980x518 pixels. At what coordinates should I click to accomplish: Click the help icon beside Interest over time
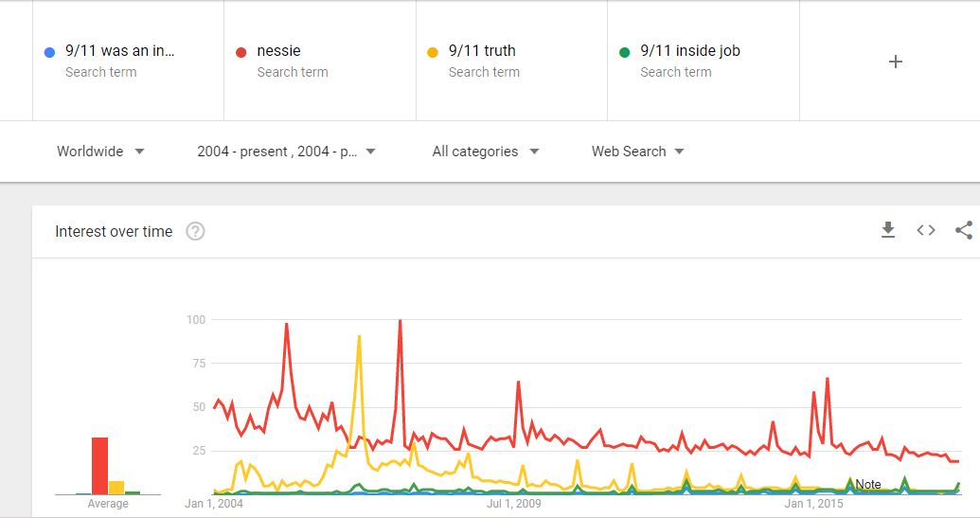195,231
